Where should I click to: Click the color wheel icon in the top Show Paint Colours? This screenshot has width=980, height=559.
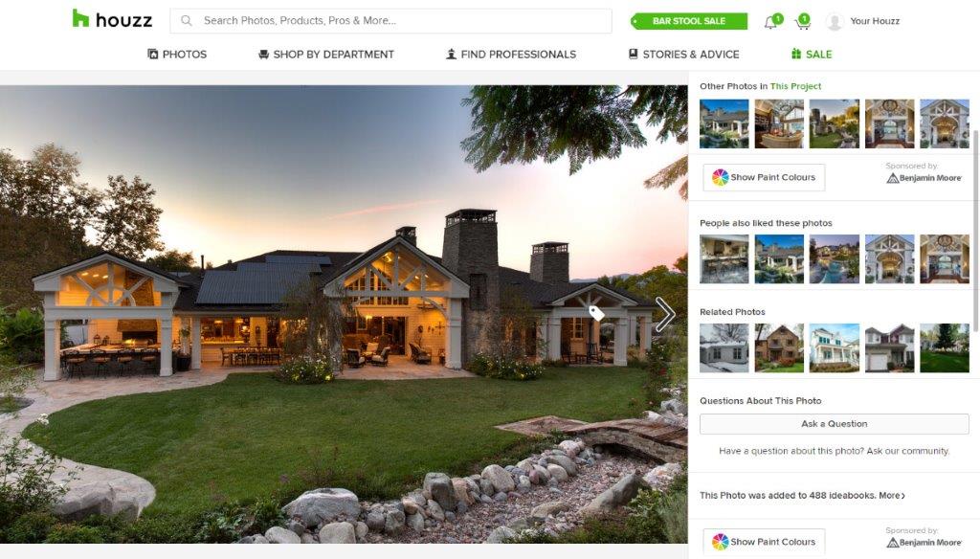(x=720, y=178)
